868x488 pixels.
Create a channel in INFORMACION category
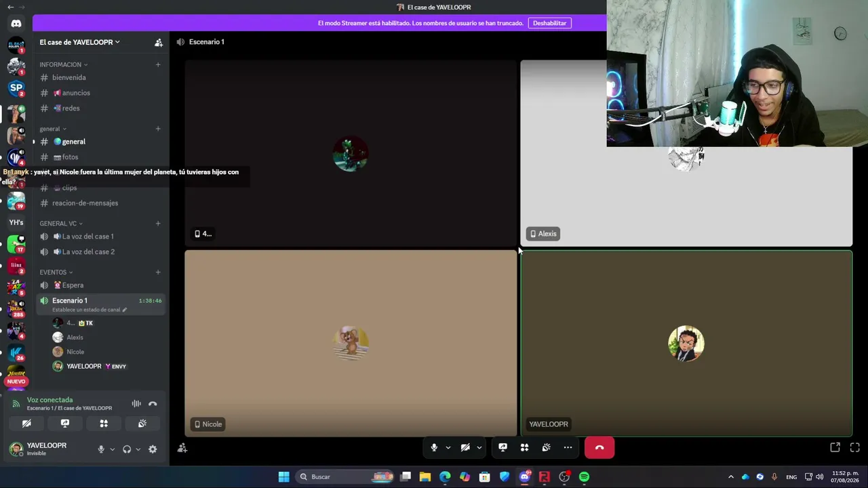pos(158,64)
